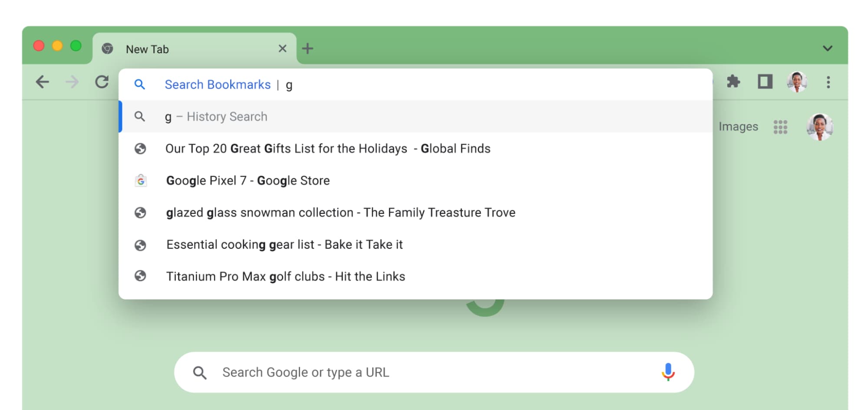This screenshot has height=410, width=868.
Task: Close the New Tab tab
Action: coord(282,49)
